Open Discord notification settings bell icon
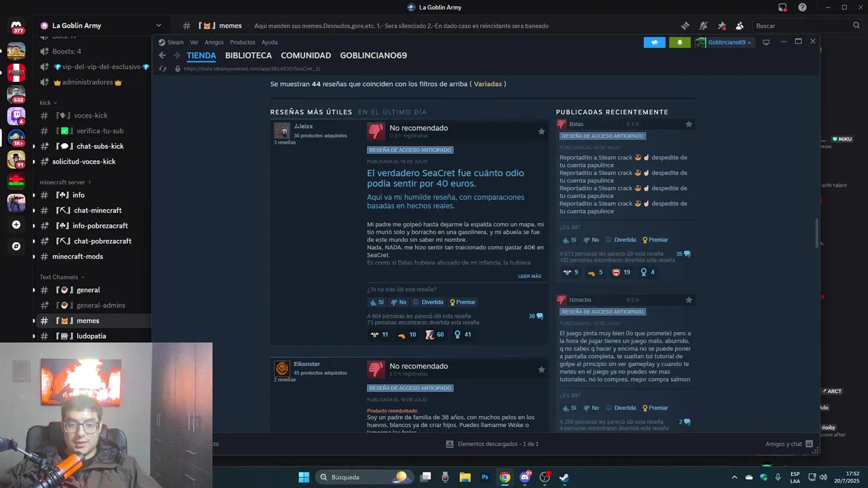Viewport: 868px width, 488px height. [x=703, y=26]
